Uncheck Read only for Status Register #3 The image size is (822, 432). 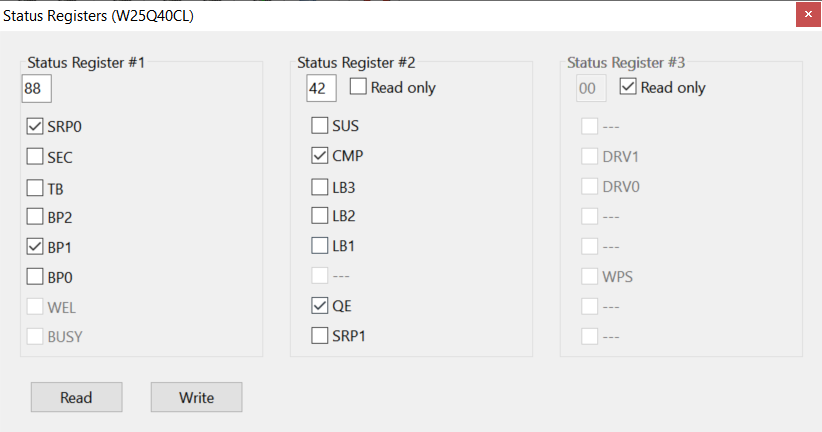pyautogui.click(x=628, y=87)
